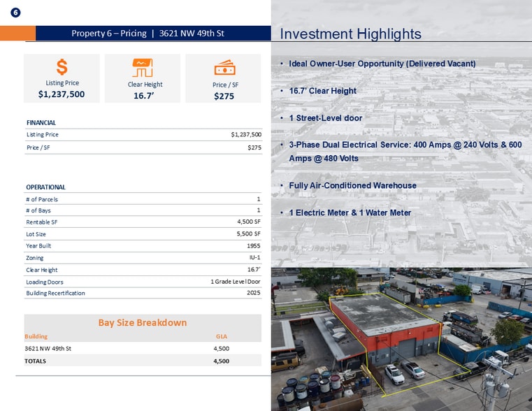The height and width of the screenshot is (411, 532).
Task: Click the warehouse Clear Height icon
Action: [x=143, y=68]
